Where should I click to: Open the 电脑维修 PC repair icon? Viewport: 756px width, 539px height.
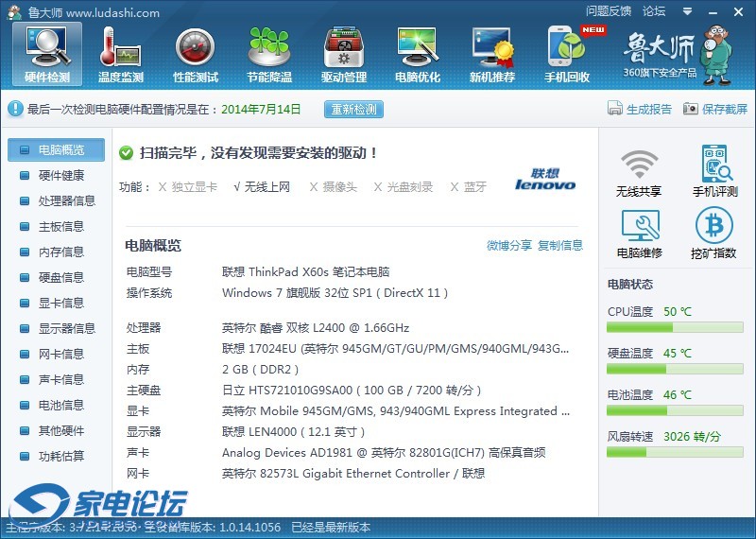(640, 235)
